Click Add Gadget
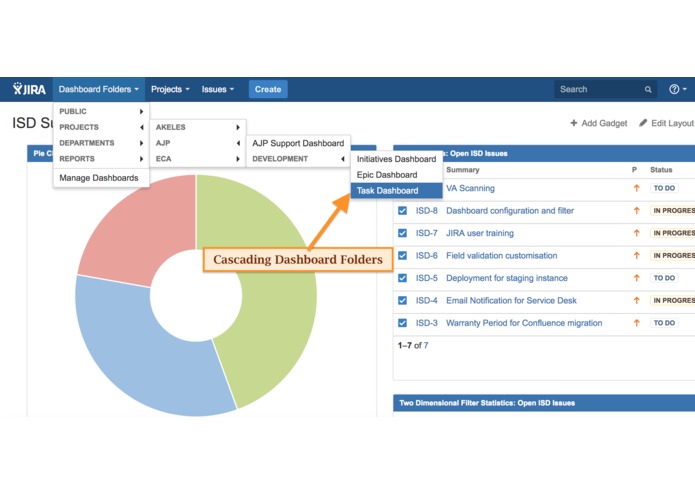The image size is (695, 494). [x=598, y=123]
